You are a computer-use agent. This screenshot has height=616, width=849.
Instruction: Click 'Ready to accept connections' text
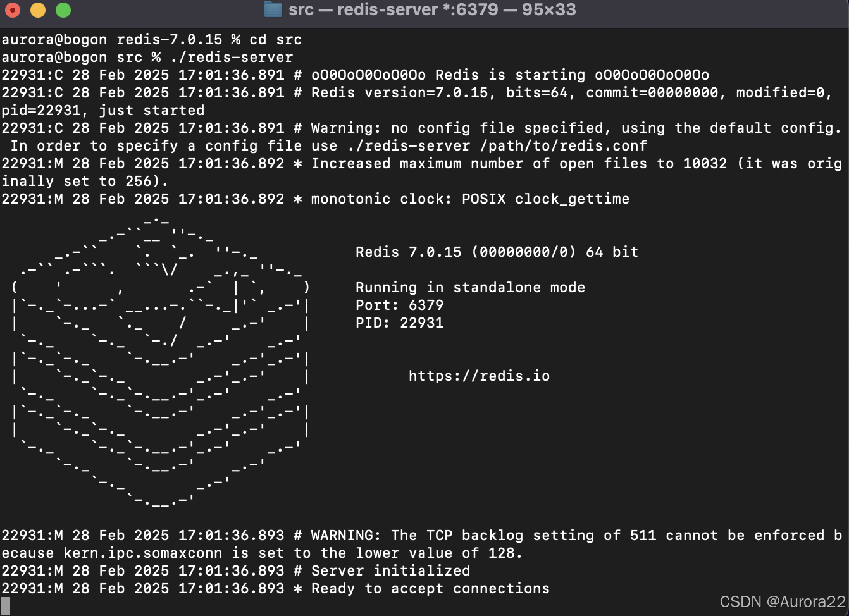click(x=430, y=588)
